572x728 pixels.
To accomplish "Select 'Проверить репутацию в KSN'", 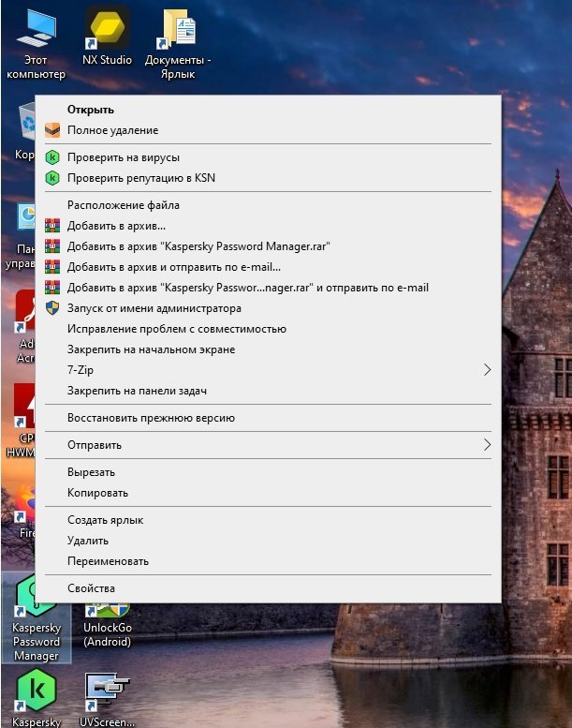I will click(x=268, y=178).
